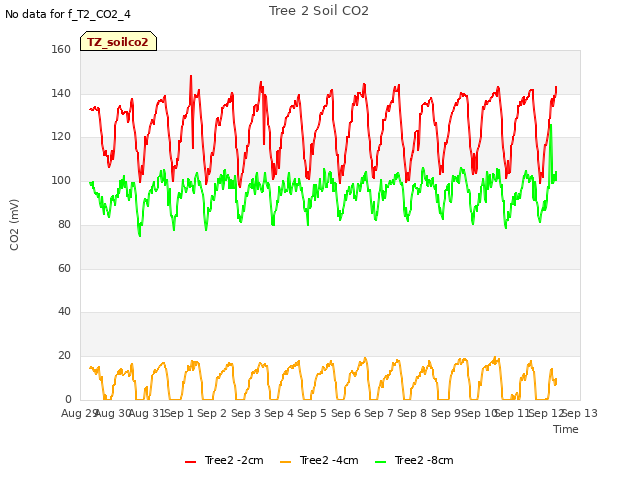Click the Sep 1 x-axis label

point(179,413)
